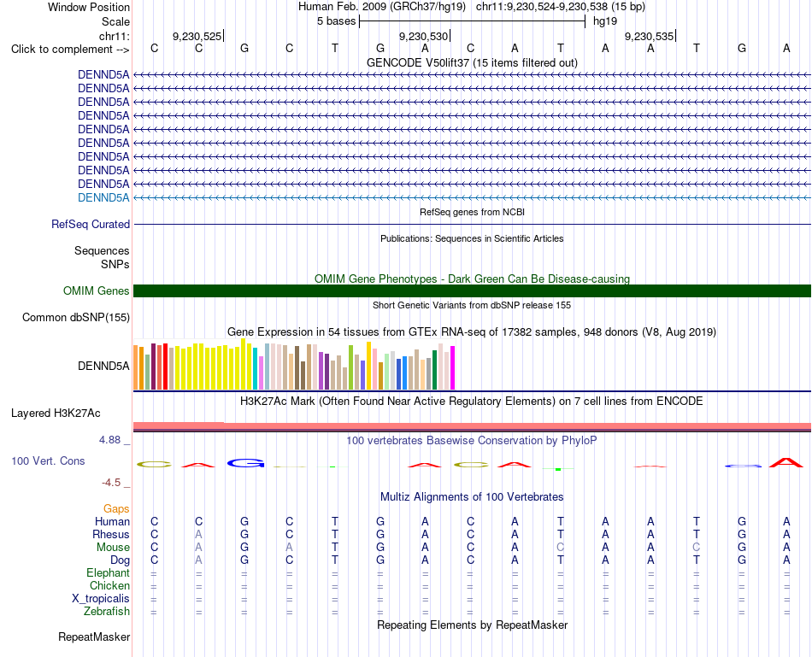Click the RepeatMasker track label
This screenshot has height=657, width=812.
pyautogui.click(x=94, y=636)
